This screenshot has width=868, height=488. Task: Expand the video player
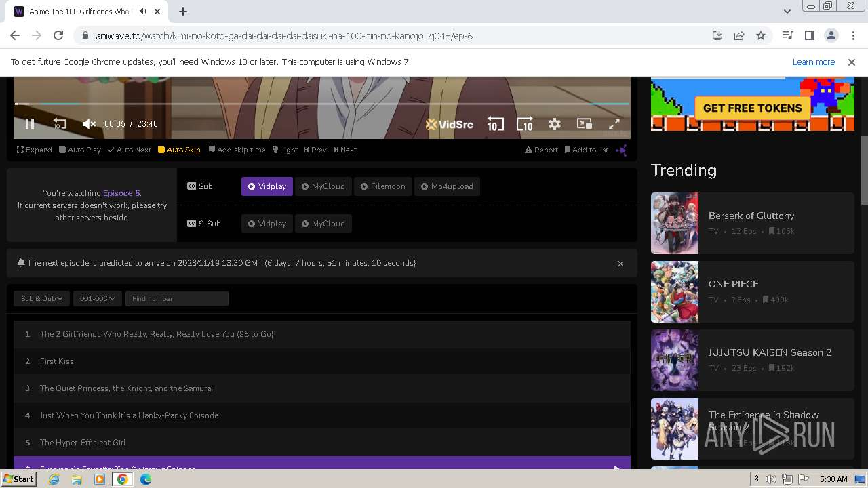[35, 150]
